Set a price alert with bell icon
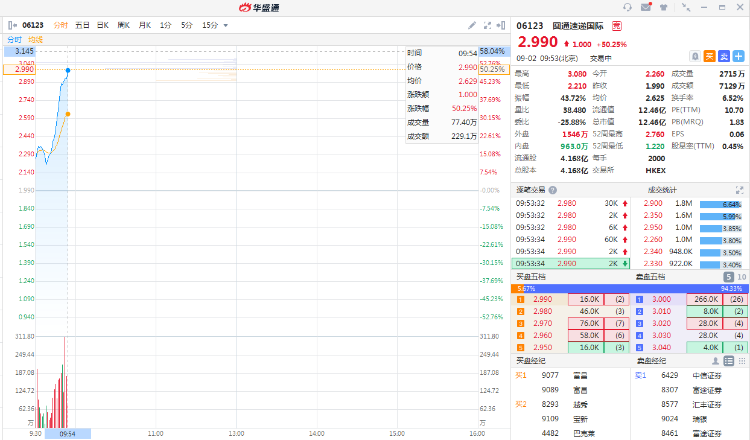The height and width of the screenshot is (440, 750). [695, 56]
